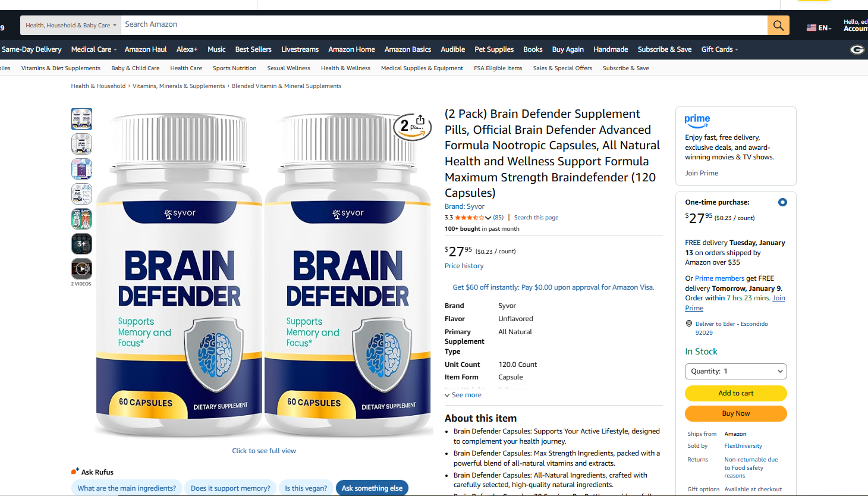The width and height of the screenshot is (868, 496).
Task: Open the Quantity dropdown
Action: [x=736, y=371]
